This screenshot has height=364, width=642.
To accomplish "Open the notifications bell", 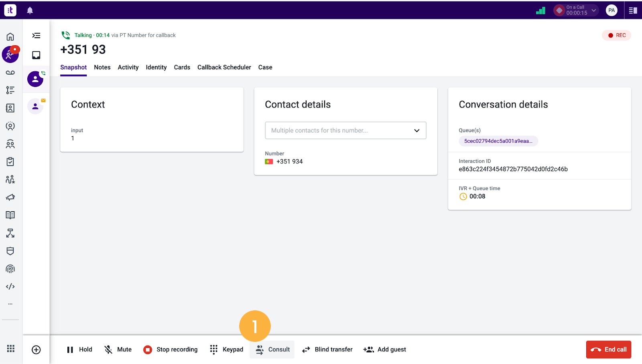I will 30,10.
